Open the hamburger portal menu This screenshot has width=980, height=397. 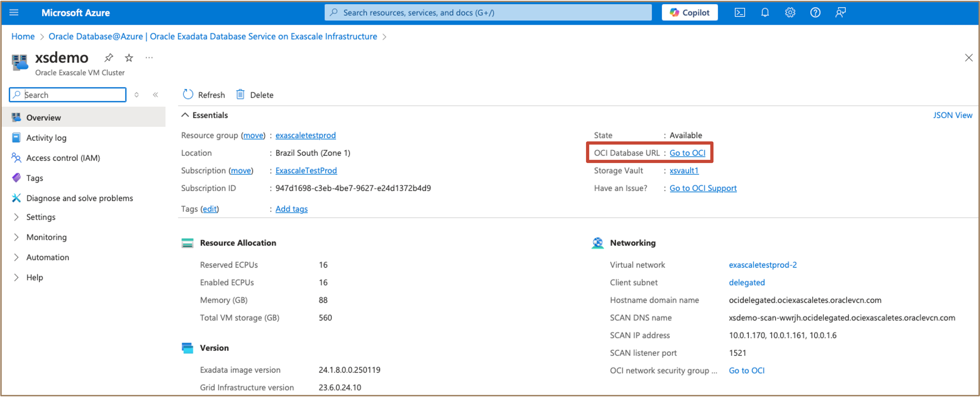(x=14, y=13)
